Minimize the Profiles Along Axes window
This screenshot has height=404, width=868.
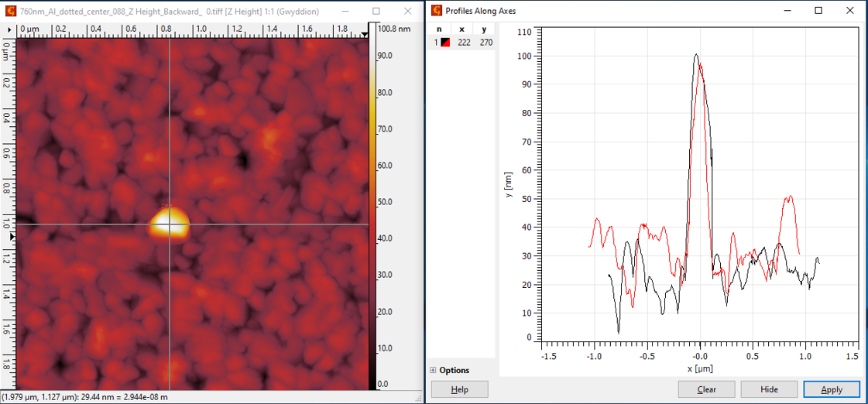click(787, 11)
